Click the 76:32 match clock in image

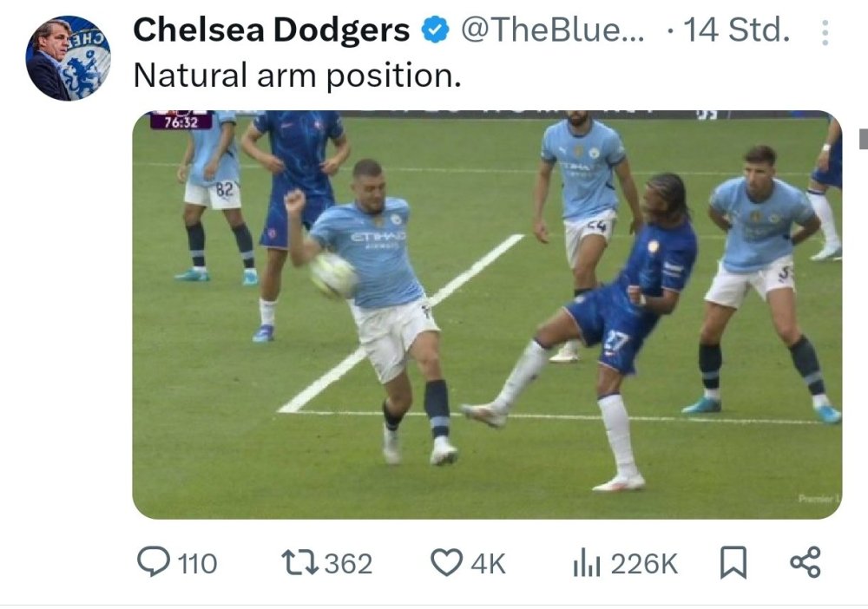[181, 121]
